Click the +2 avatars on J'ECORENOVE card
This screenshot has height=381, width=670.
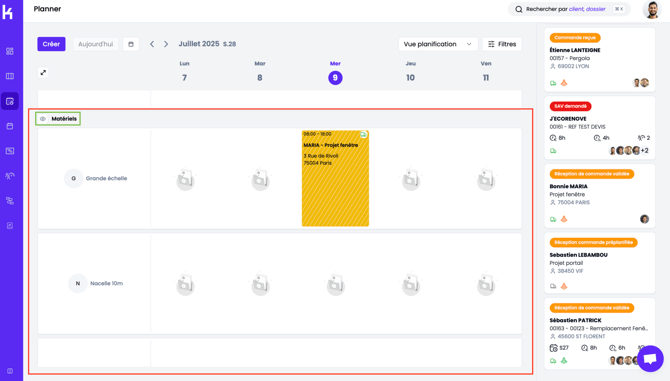pos(644,150)
